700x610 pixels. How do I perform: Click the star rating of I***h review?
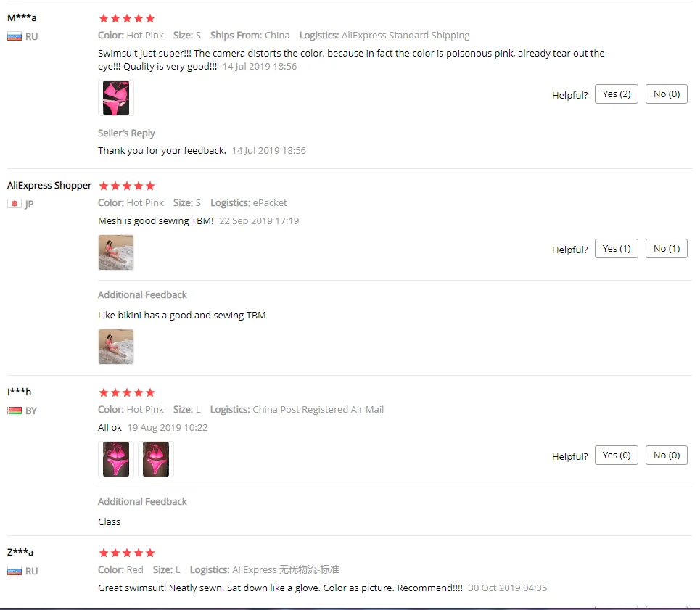tap(127, 392)
